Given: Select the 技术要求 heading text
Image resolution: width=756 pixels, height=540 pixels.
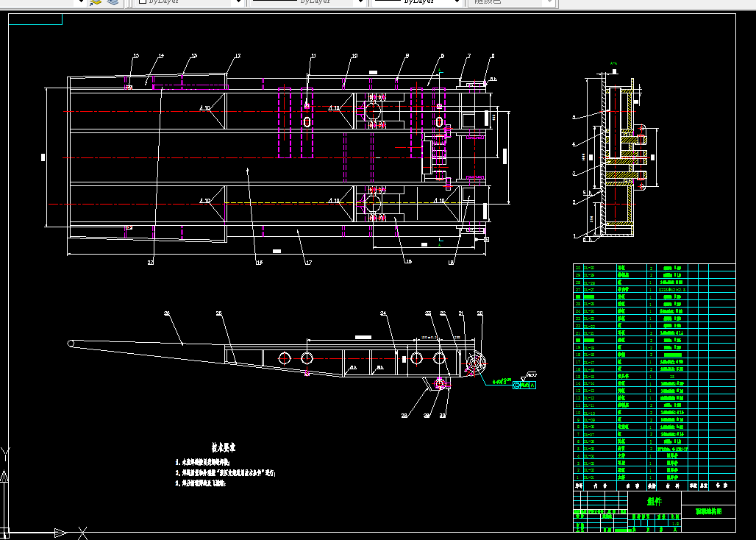Looking at the screenshot, I should [224, 447].
